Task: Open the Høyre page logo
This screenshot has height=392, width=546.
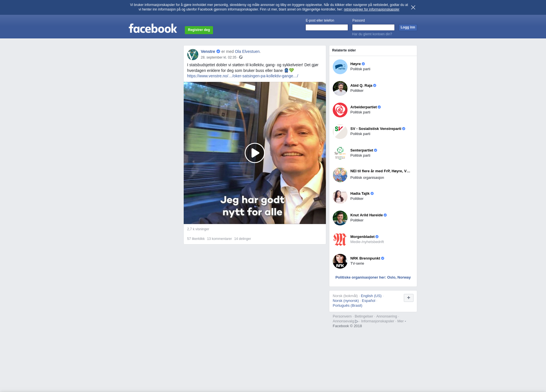Action: [x=340, y=67]
